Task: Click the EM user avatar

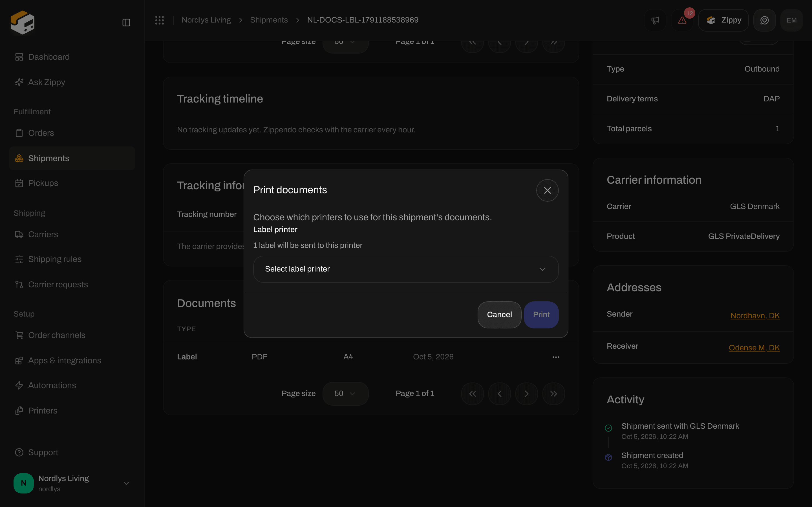Action: tap(791, 20)
